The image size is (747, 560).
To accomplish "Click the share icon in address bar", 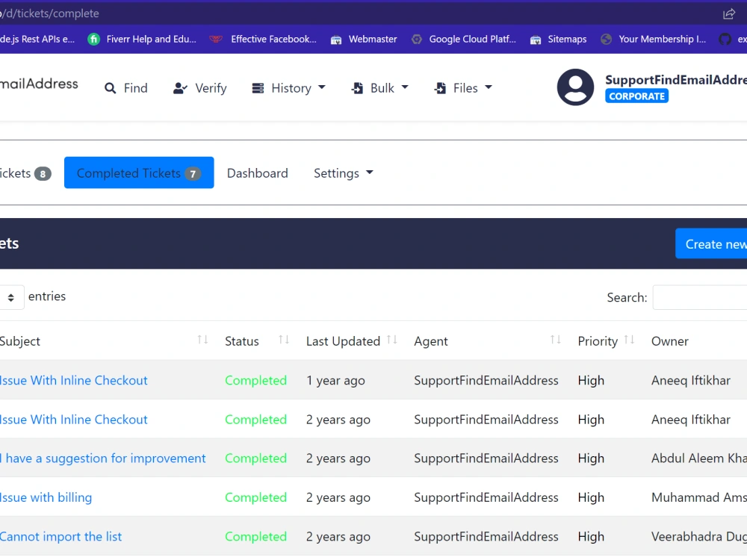I will tap(729, 13).
